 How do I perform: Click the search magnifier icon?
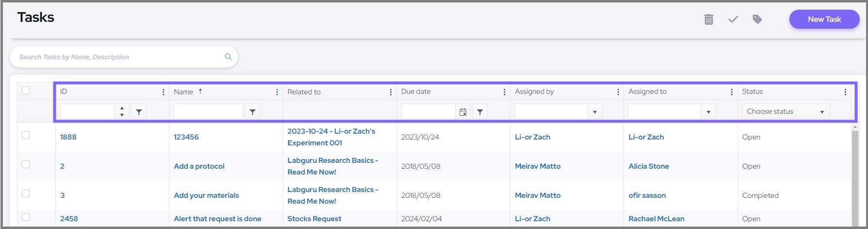pyautogui.click(x=228, y=57)
